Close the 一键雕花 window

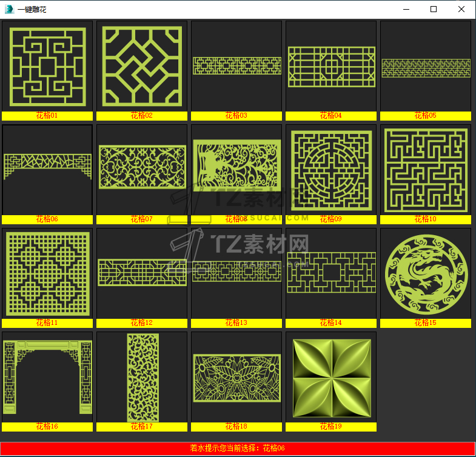click(x=461, y=10)
